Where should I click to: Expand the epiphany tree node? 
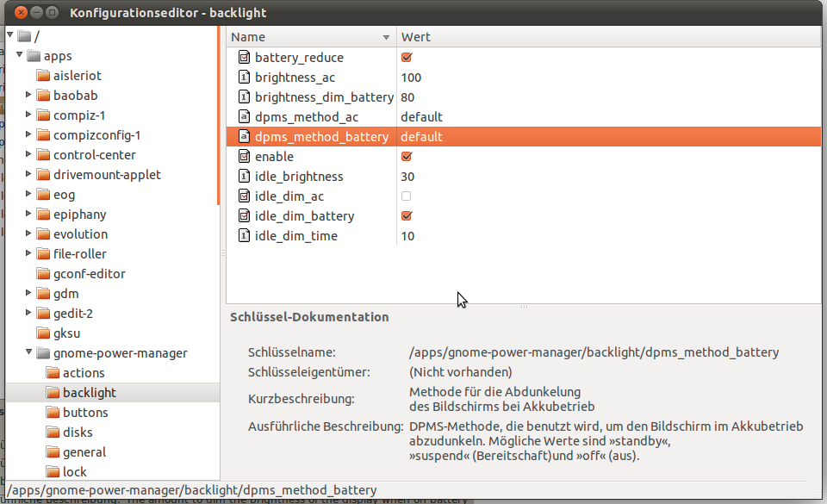click(28, 214)
